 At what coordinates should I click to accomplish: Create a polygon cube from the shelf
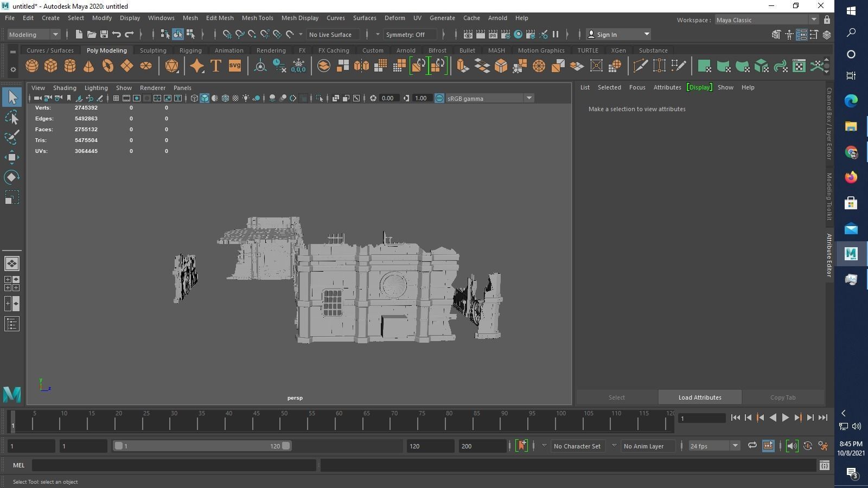point(50,66)
